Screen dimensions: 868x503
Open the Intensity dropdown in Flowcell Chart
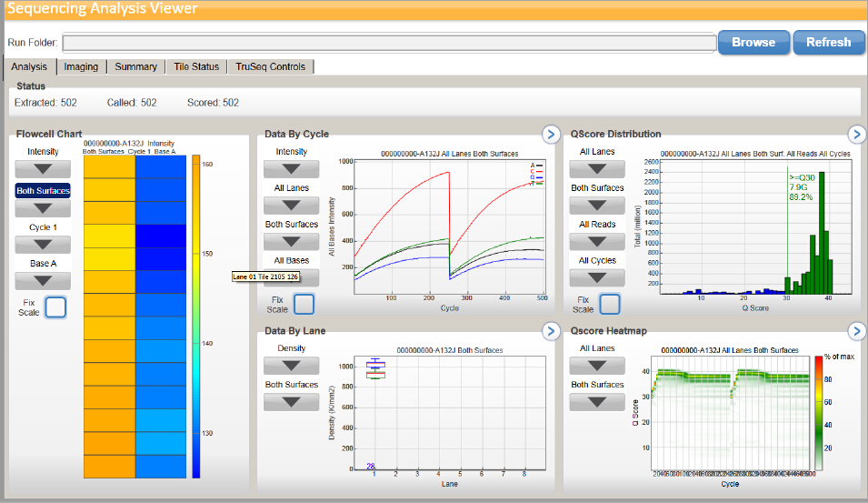(x=43, y=169)
